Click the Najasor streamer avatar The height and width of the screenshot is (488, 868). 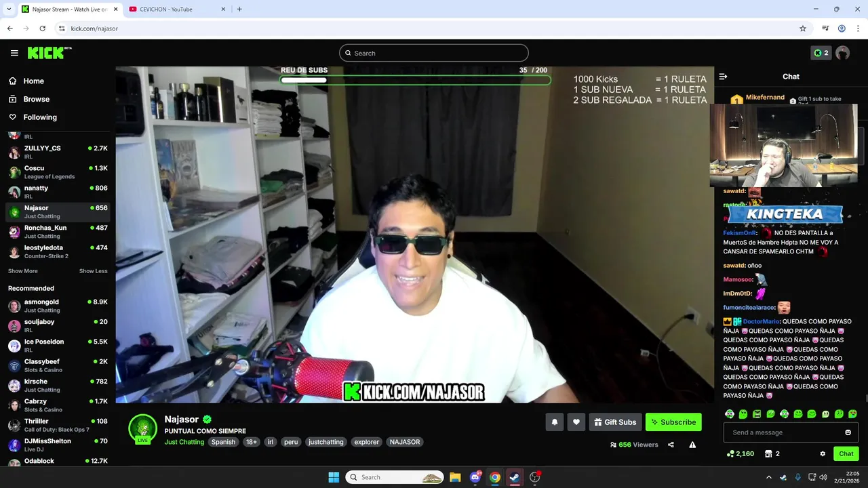(142, 428)
